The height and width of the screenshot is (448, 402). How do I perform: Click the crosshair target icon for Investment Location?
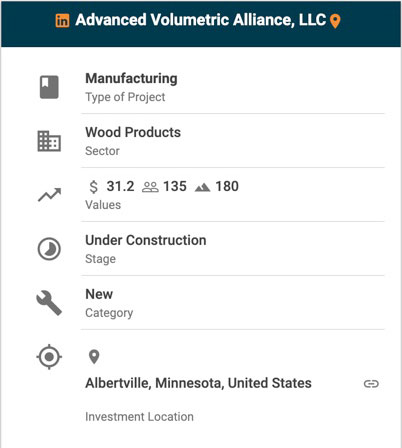pos(49,357)
